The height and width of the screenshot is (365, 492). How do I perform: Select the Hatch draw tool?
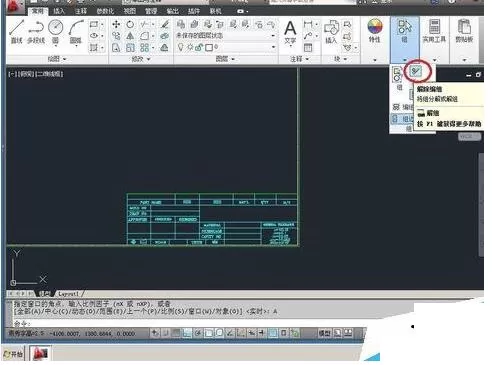click(94, 47)
